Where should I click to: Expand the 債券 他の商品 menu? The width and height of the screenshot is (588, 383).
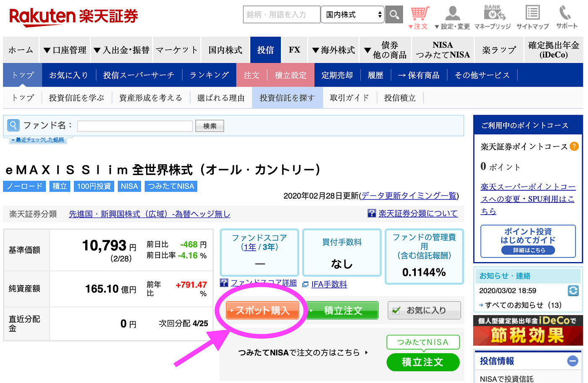(x=386, y=50)
